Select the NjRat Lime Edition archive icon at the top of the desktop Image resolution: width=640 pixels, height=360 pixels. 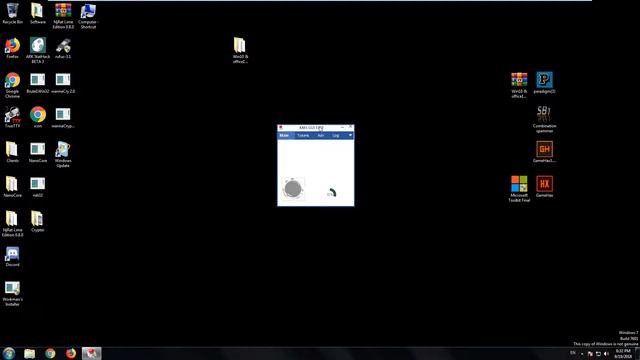(63, 16)
